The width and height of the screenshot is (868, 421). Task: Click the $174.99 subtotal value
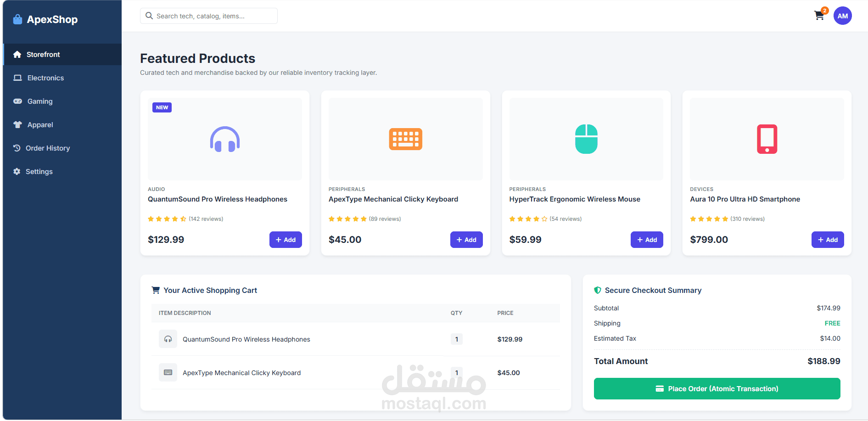coord(829,308)
